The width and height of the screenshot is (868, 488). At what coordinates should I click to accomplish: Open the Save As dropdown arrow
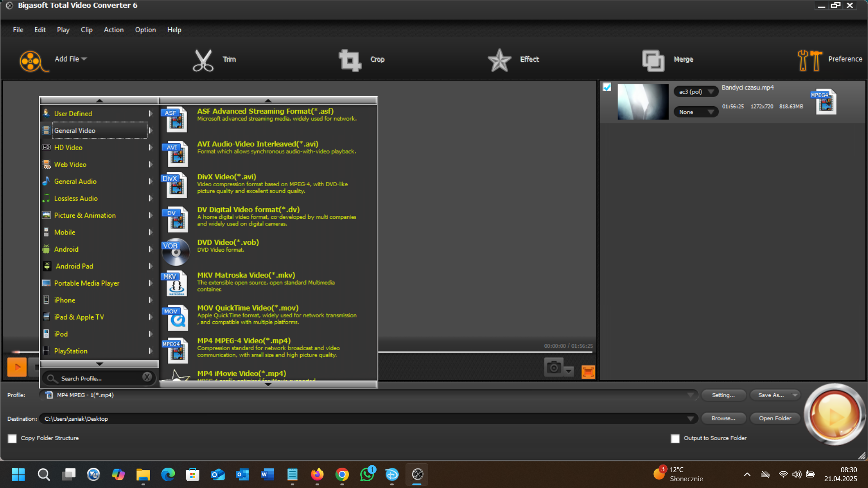(x=795, y=395)
